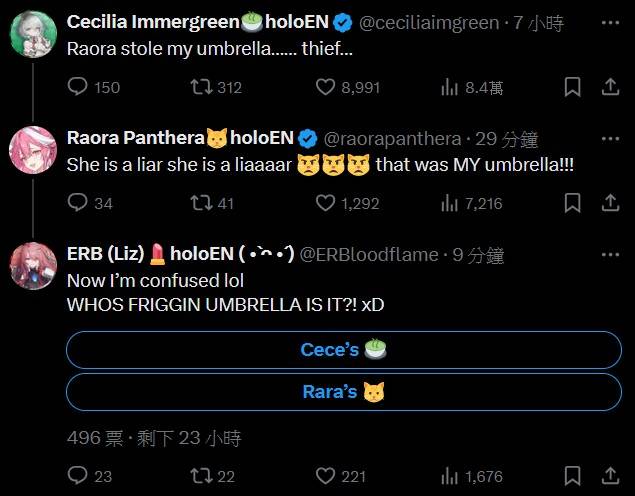Screen dimensions: 635x496
Task: Retweet Cecilia Immergreen's tweet
Action: (203, 88)
